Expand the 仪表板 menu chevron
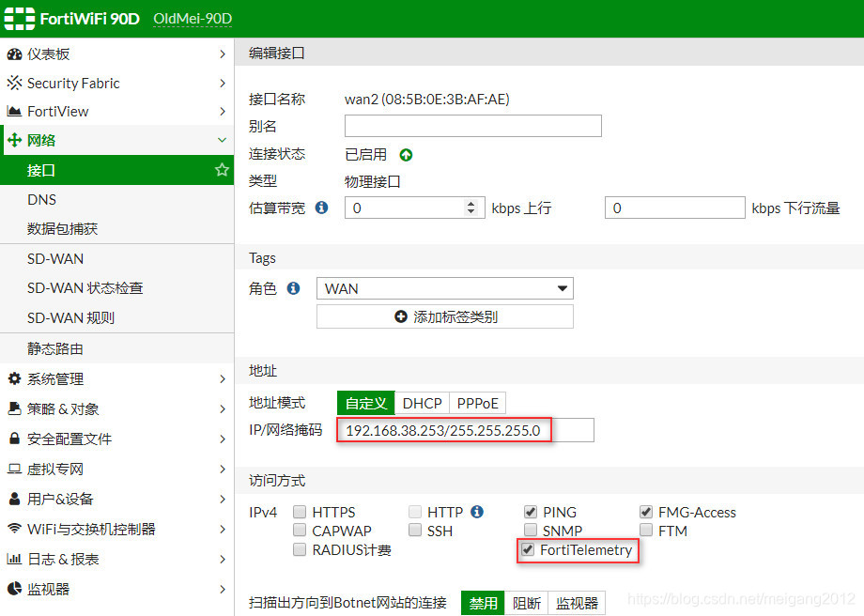The width and height of the screenshot is (864, 616). pos(222,54)
